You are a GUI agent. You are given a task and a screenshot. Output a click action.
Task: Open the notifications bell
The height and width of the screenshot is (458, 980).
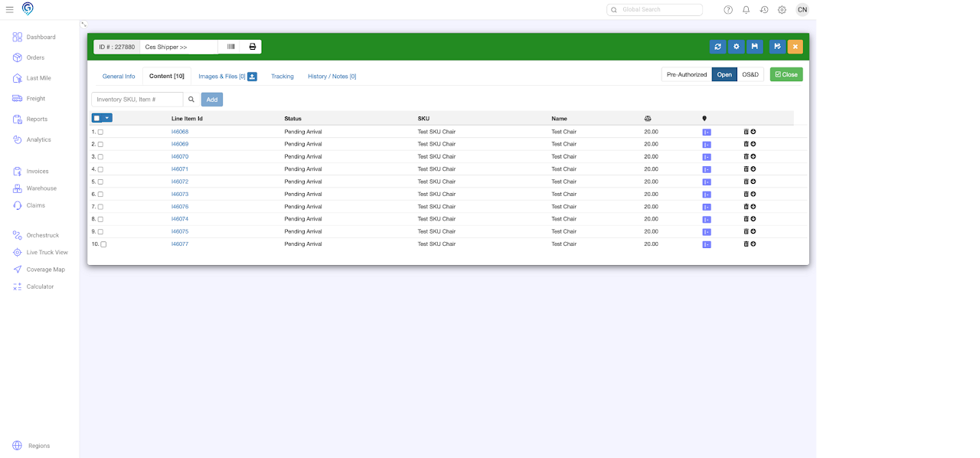[x=746, y=10]
